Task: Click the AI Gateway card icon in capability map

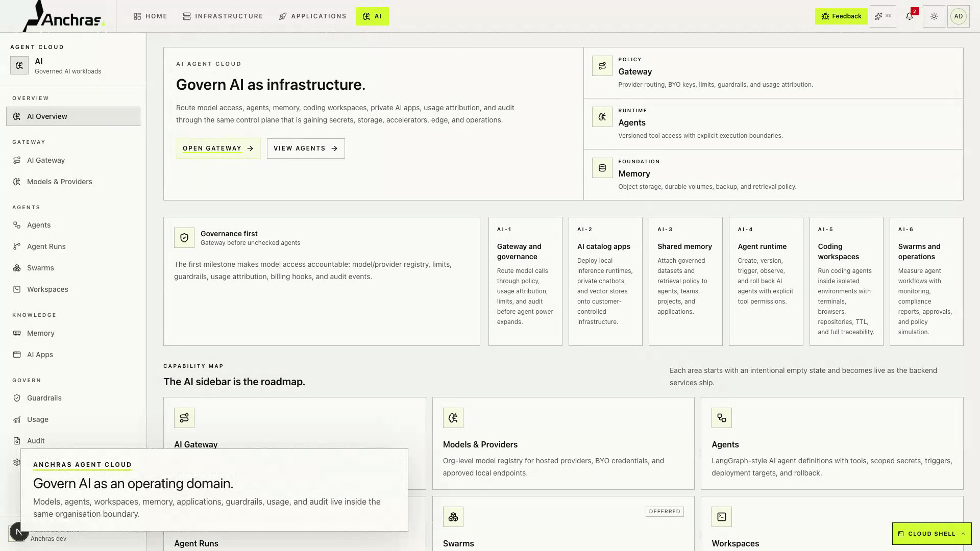Action: [x=184, y=418]
